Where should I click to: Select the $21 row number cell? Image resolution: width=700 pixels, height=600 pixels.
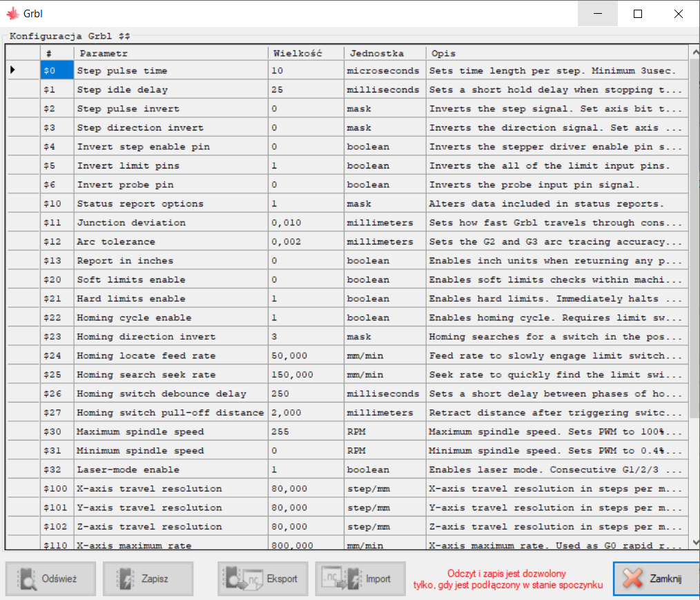click(x=57, y=298)
